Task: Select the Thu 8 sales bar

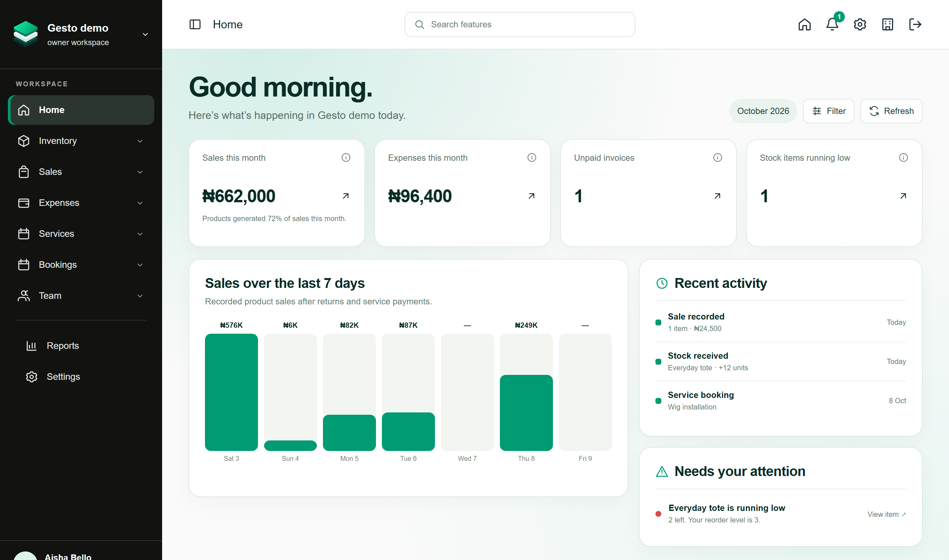Action: pos(526,413)
